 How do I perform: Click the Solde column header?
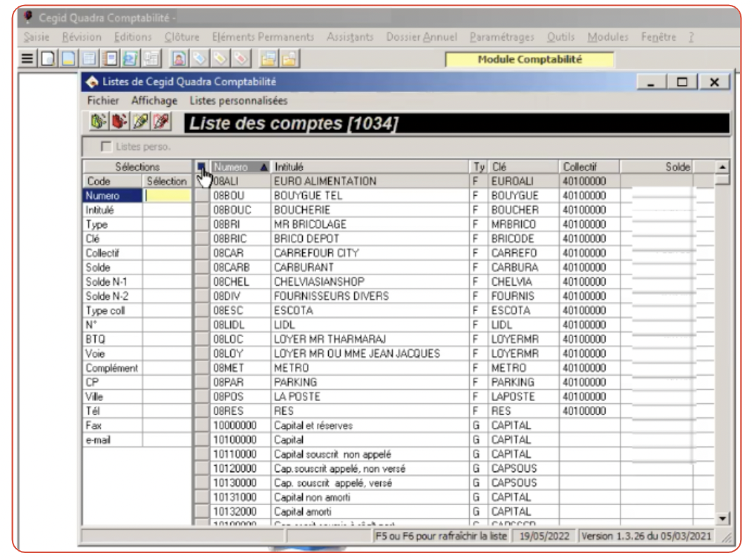pyautogui.click(x=656, y=167)
